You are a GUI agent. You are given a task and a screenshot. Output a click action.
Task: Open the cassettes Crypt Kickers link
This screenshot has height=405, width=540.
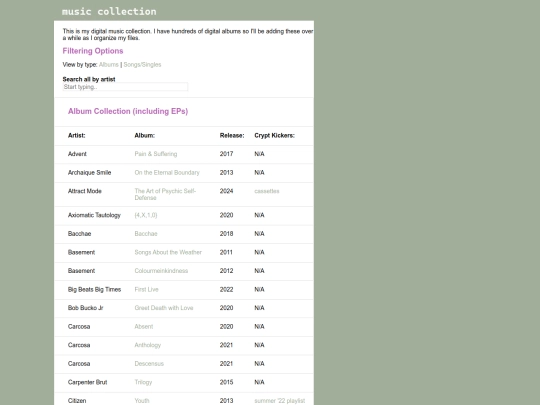pos(267,191)
